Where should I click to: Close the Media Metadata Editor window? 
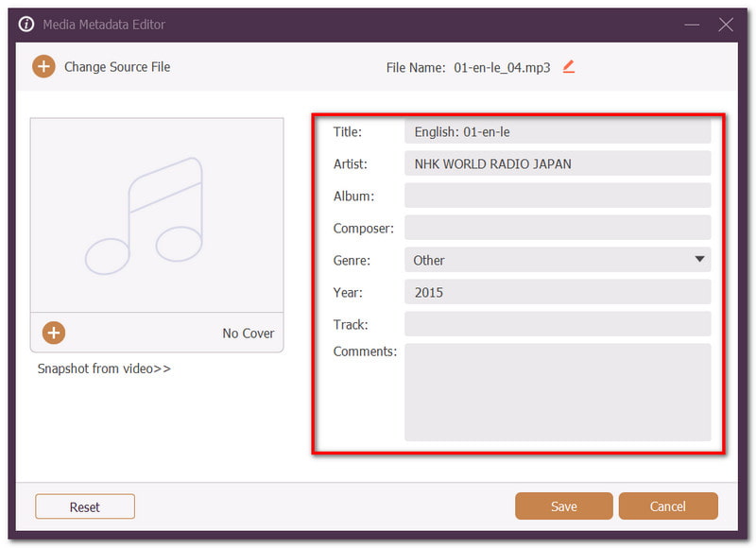coord(726,25)
